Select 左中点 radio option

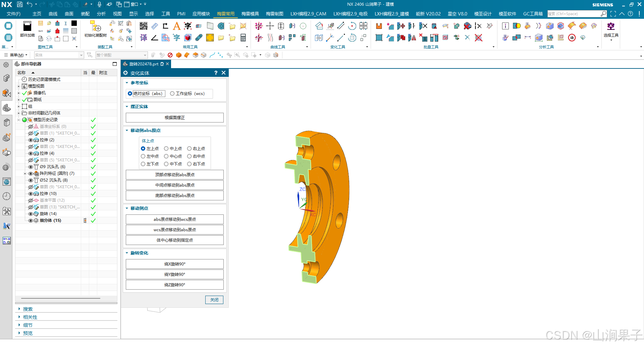(x=143, y=156)
